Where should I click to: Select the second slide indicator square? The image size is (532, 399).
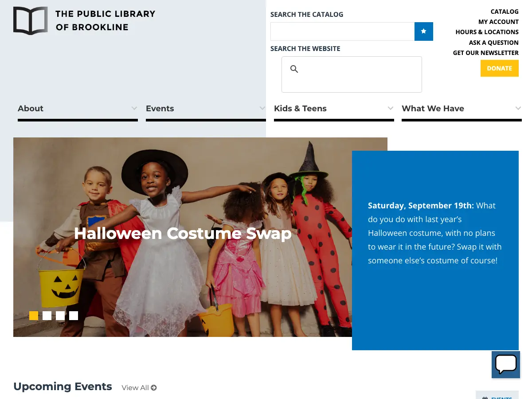coord(47,316)
